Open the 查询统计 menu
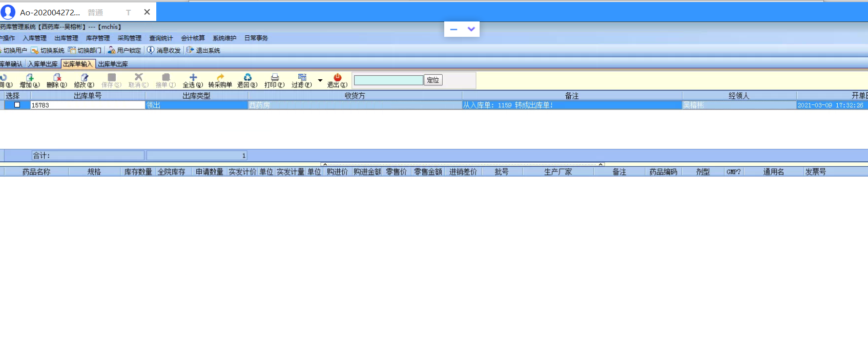 [x=161, y=38]
